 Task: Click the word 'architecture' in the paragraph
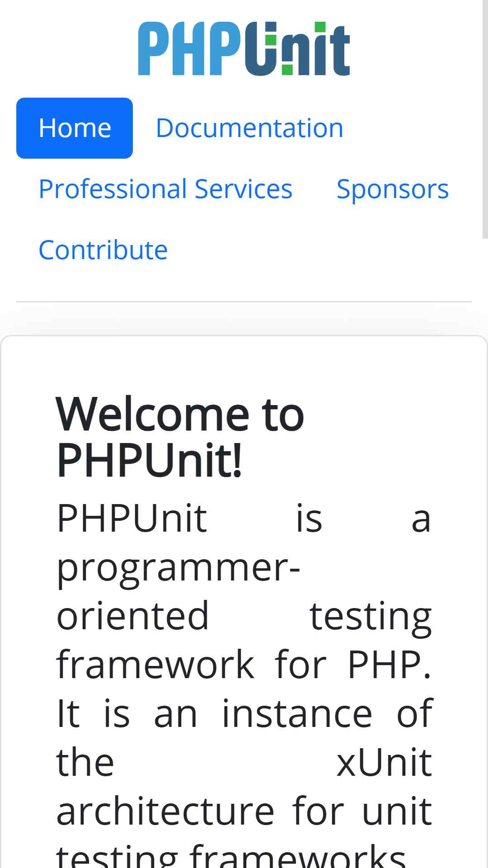(x=165, y=811)
